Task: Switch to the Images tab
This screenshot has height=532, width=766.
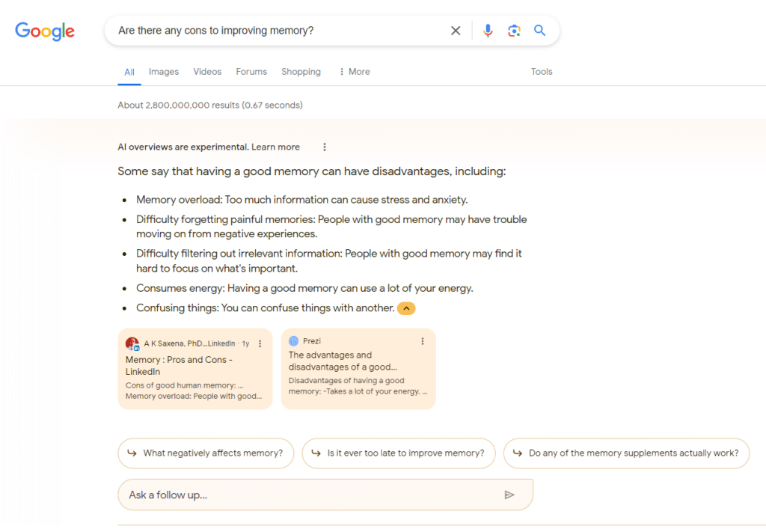Action: 163,72
